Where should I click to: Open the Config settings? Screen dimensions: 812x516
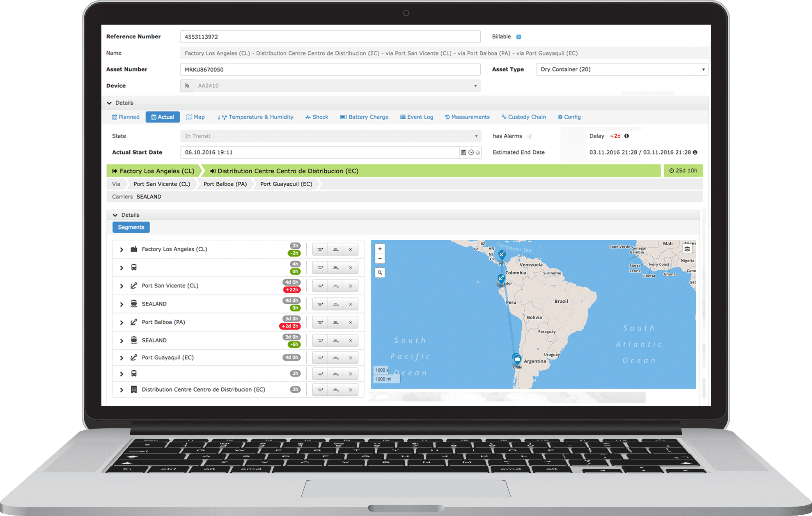point(569,117)
